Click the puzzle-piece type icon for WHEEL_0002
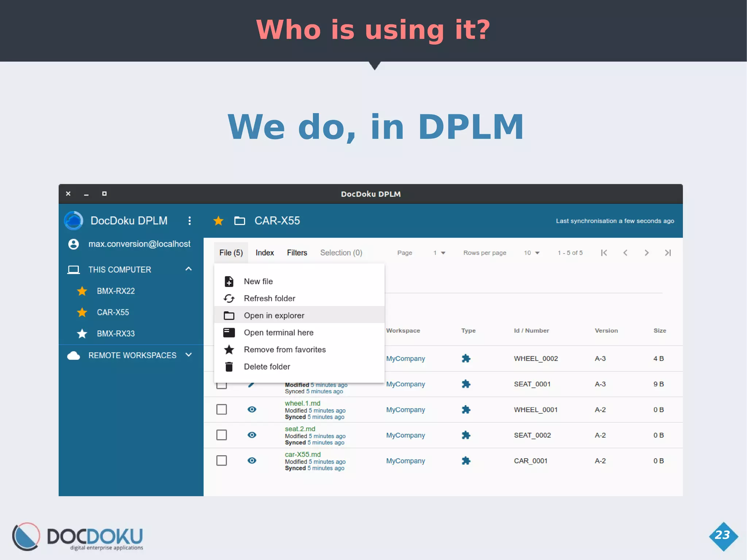This screenshot has height=560, width=747. [466, 359]
